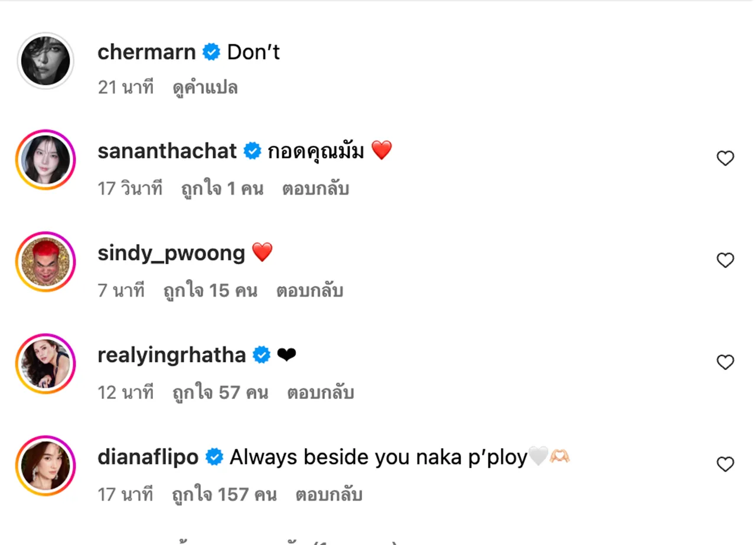Like sindy_pwoong's heart emoji comment
Viewport: 756px width, 545px height.
725,260
